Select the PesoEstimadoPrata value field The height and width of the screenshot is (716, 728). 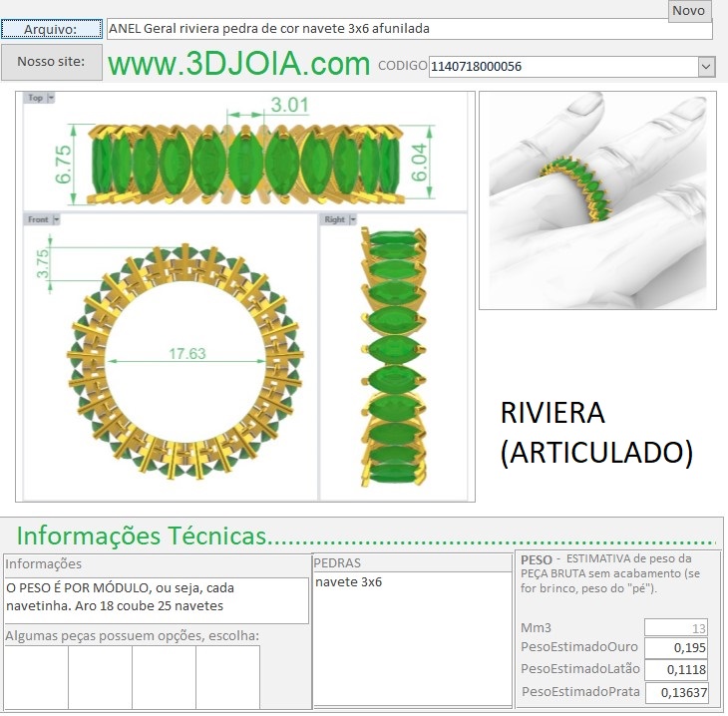(x=675, y=692)
